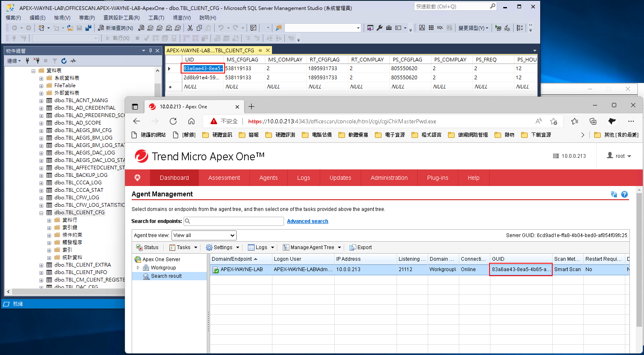Expand the dbo.TBL_CLIENT_INFO tree node
Screen dimensions: 644x355
click(41, 272)
